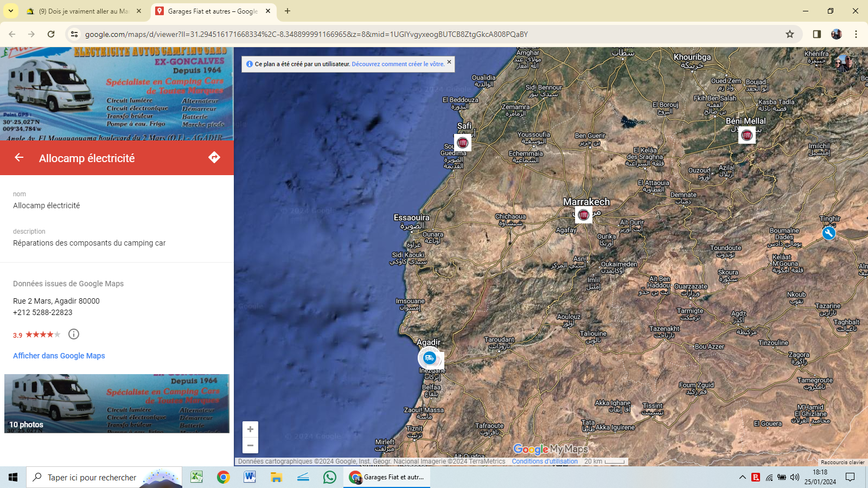868x488 pixels.
Task: Click the rating info icon beside stars
Action: [x=74, y=334]
